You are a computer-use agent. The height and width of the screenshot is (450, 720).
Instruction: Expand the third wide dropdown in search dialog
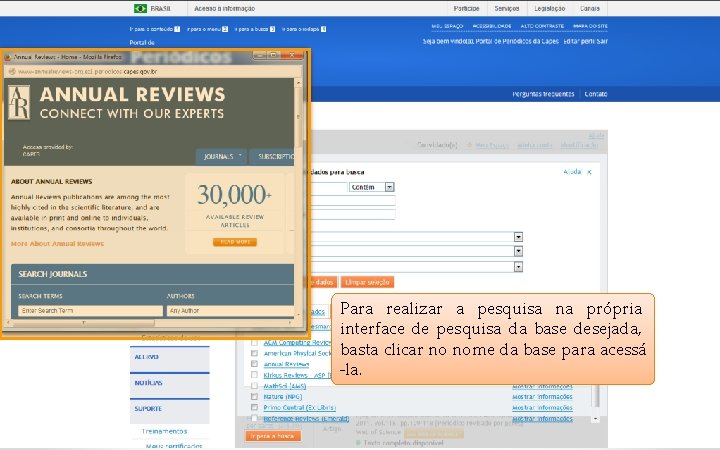click(x=518, y=267)
